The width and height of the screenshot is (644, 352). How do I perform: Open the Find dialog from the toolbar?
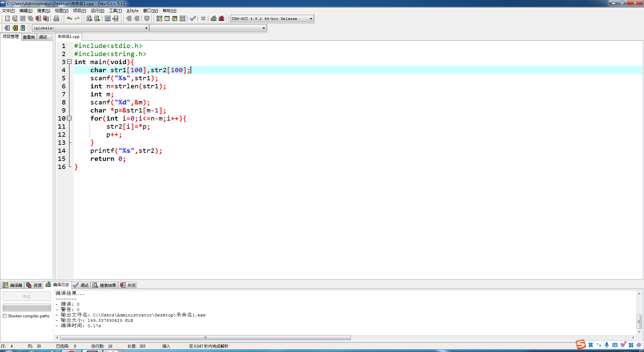tap(90, 18)
